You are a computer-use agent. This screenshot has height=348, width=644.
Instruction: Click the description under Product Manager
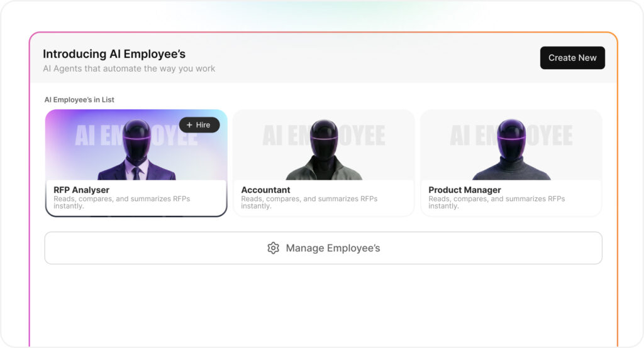(x=496, y=202)
